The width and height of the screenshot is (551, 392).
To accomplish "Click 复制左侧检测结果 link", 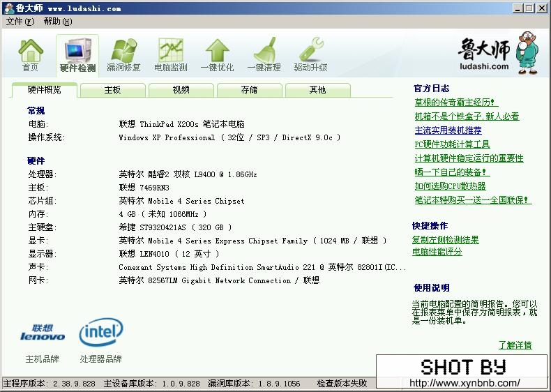I will (445, 240).
